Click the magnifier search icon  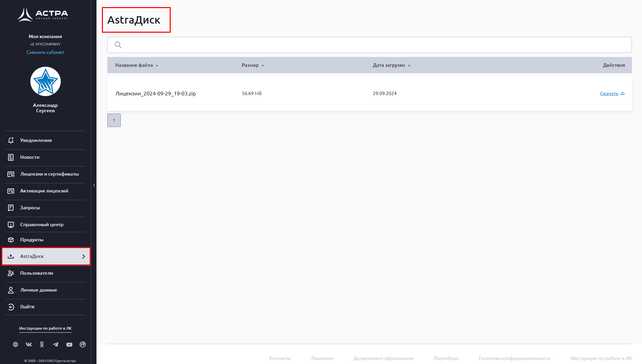pyautogui.click(x=118, y=45)
